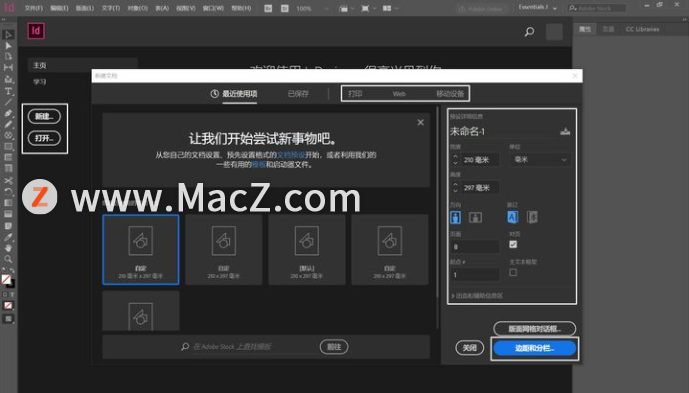Uncheck the 对页 facing pages checkbox
Screen dimensions: 689x393
point(513,245)
